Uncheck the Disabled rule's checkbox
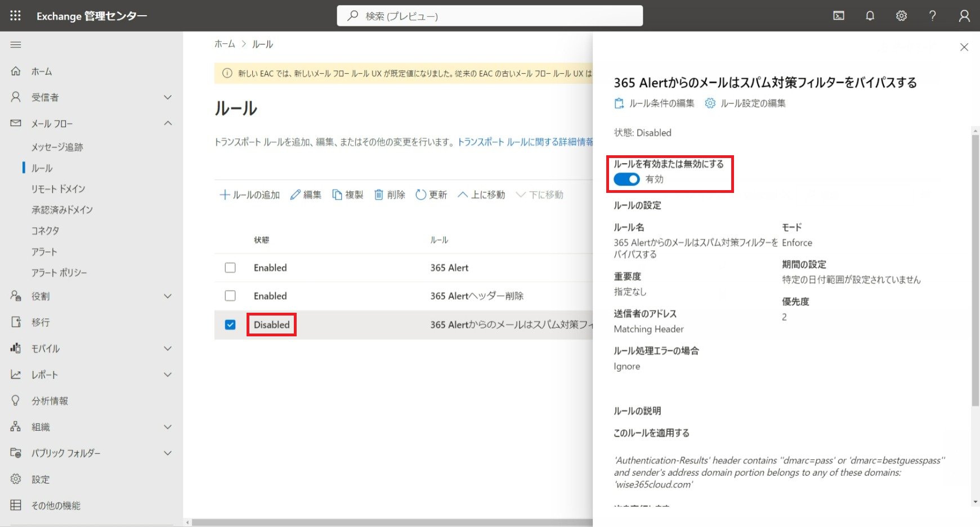Screen dimensions: 980x527 (x=230, y=325)
